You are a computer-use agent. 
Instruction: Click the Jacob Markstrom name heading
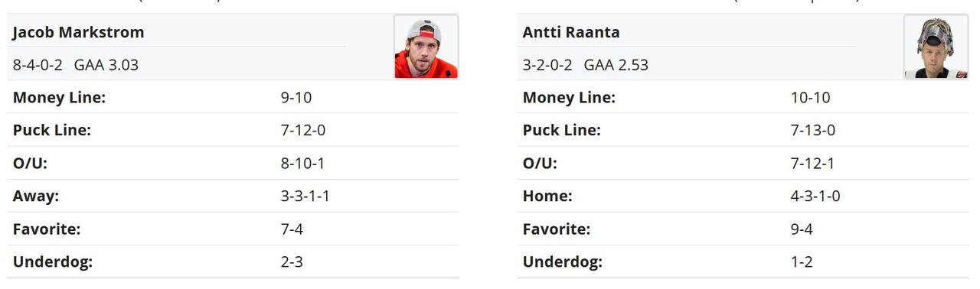click(x=78, y=32)
